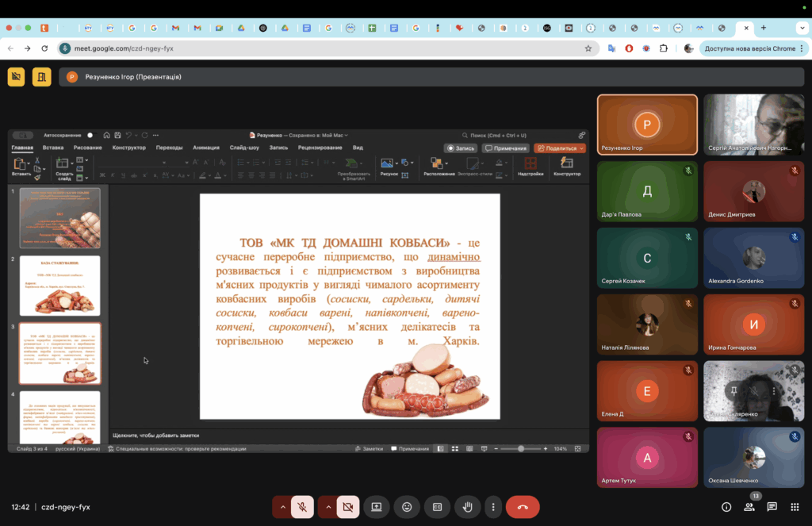This screenshot has width=812, height=526.
Task: Toggle closed captions in Meet
Action: click(438, 507)
